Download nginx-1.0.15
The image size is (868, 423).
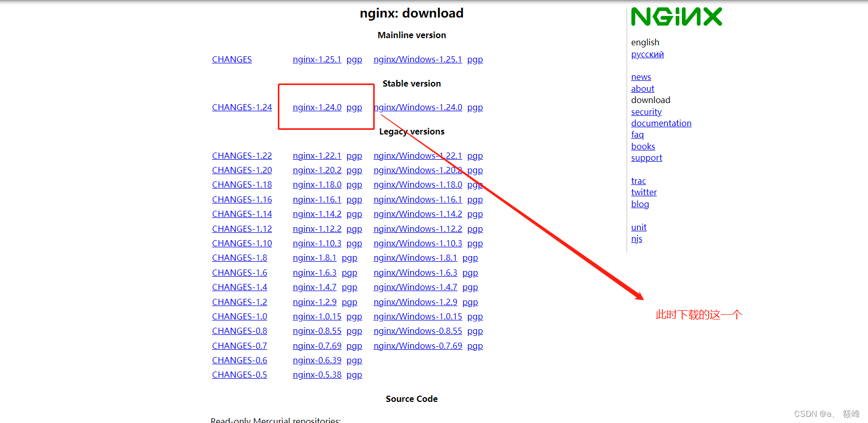coord(317,316)
